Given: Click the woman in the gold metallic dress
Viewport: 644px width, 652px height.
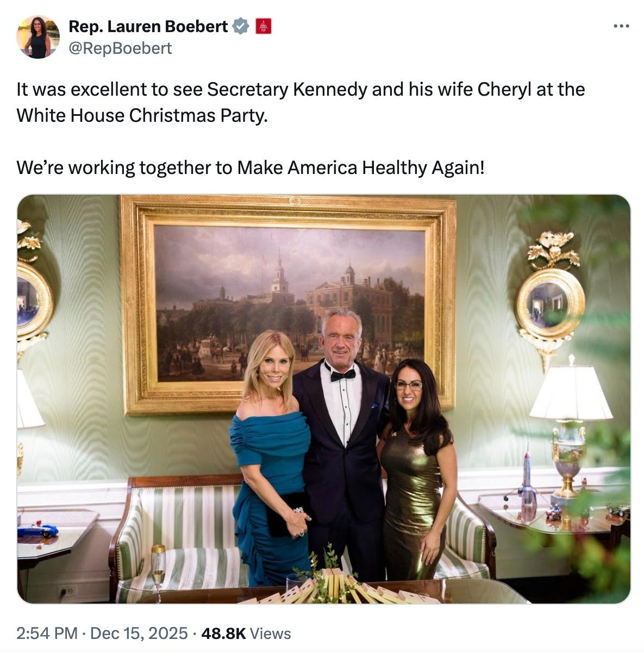Looking at the screenshot, I should 416,473.
